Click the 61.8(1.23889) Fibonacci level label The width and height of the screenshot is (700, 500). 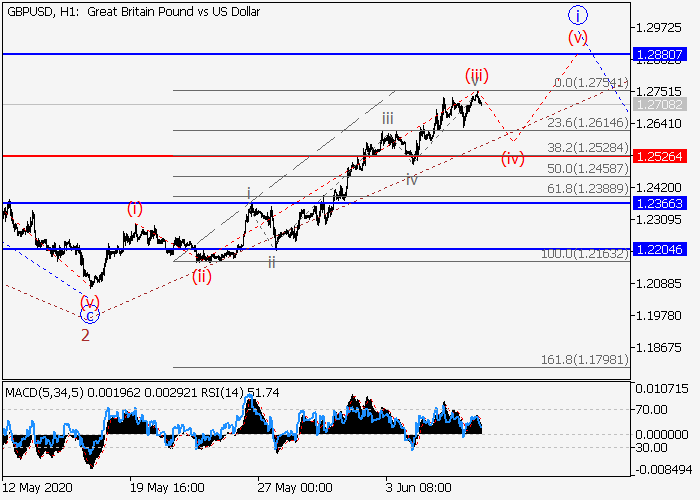(589, 188)
